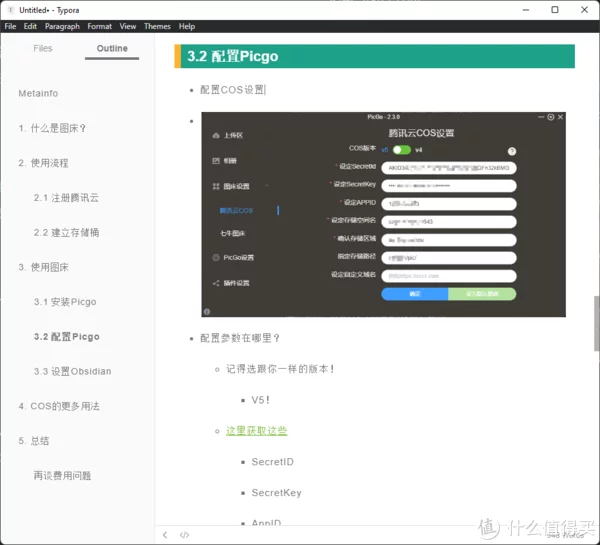The height and width of the screenshot is (545, 600).
Task: Click the 配置COS设置 bullet text
Action: click(x=232, y=90)
